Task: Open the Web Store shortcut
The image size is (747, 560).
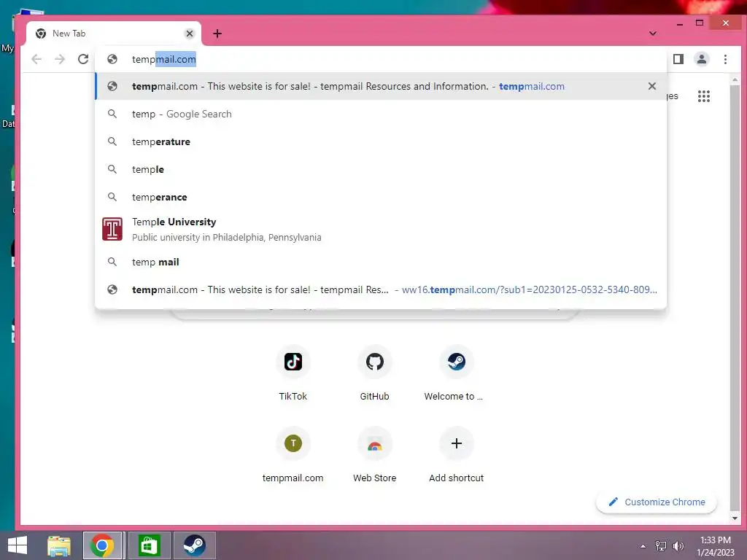Action: point(375,454)
